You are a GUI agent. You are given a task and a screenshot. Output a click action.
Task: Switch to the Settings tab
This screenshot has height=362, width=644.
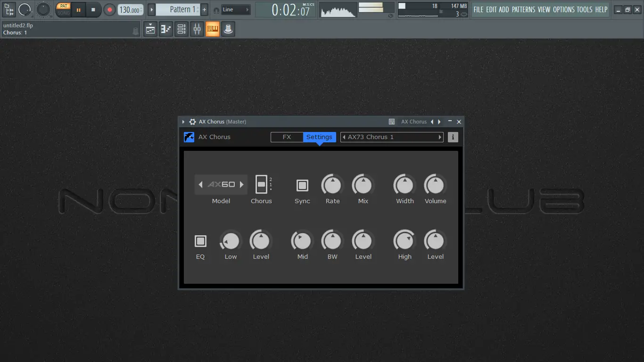319,137
